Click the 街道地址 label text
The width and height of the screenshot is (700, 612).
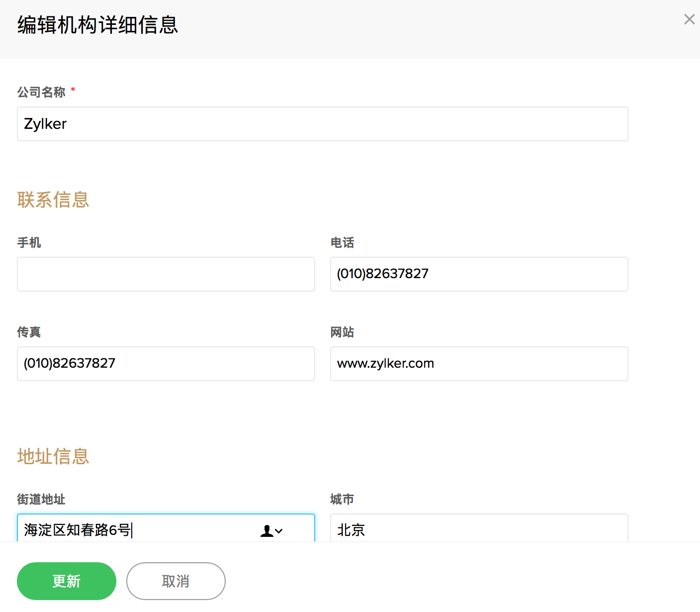pyautogui.click(x=41, y=499)
